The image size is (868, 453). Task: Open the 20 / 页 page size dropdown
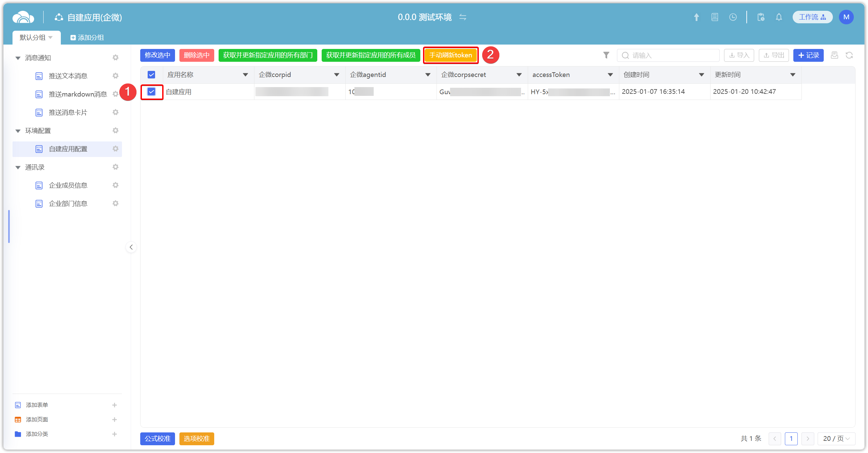(x=836, y=438)
